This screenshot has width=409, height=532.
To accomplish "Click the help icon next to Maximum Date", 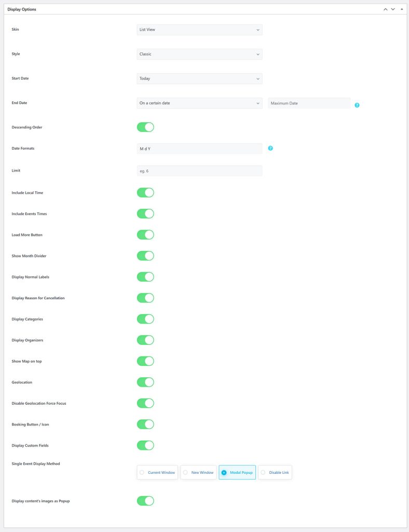I will (357, 105).
